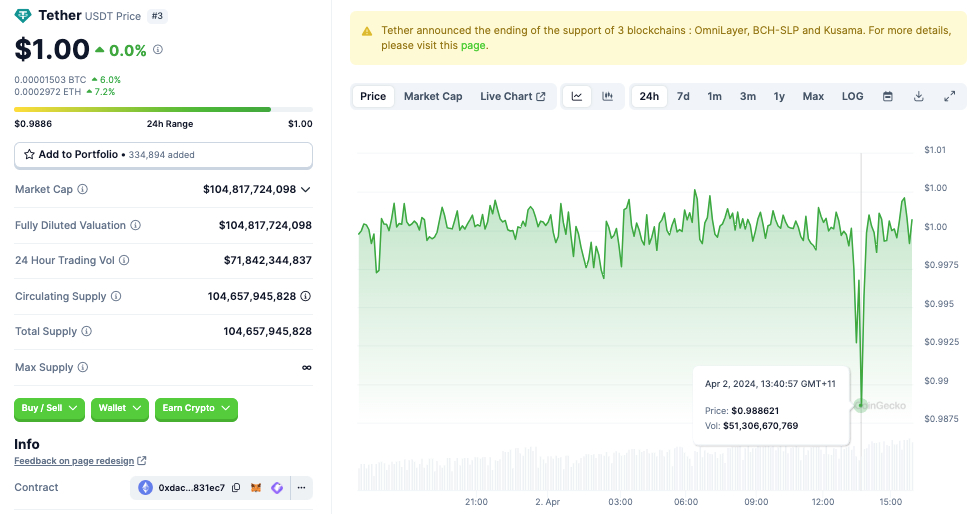Expand the Market Cap value chevron
Image resolution: width=973 pixels, height=514 pixels.
coord(305,189)
